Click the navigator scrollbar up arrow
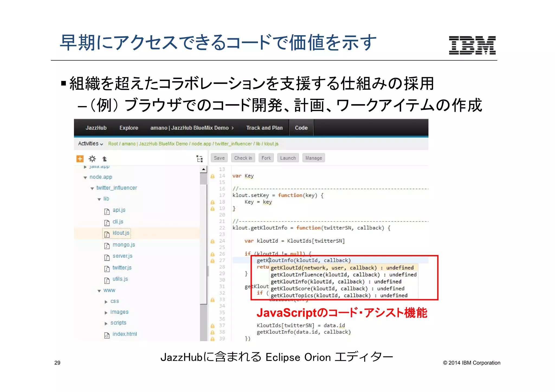This screenshot has height=392, width=555. (204, 169)
